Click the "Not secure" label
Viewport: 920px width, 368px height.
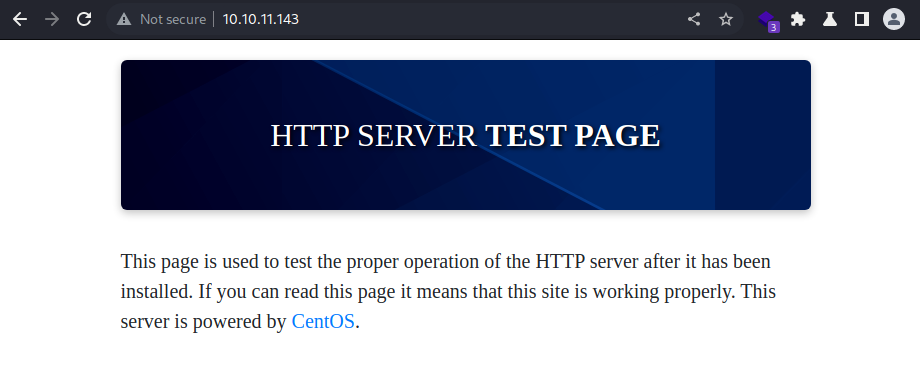172,19
